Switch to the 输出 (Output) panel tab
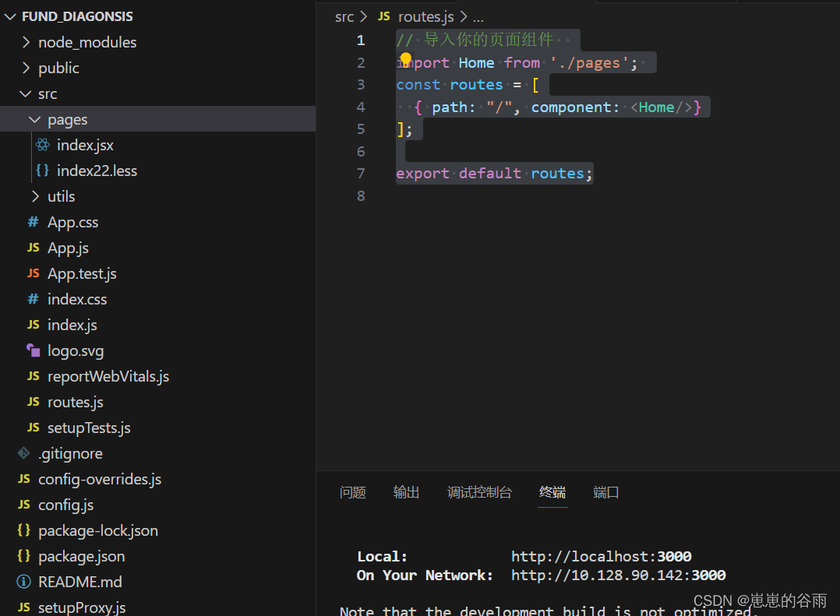 point(406,492)
